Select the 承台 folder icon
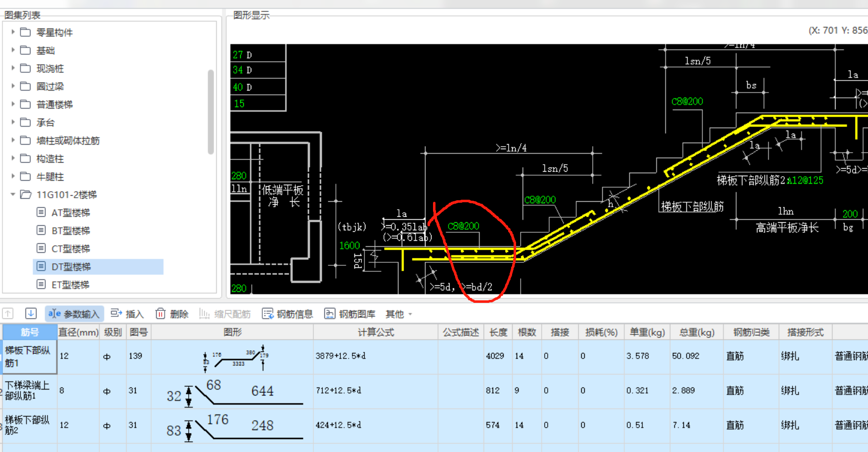The width and height of the screenshot is (868, 452). pos(26,122)
